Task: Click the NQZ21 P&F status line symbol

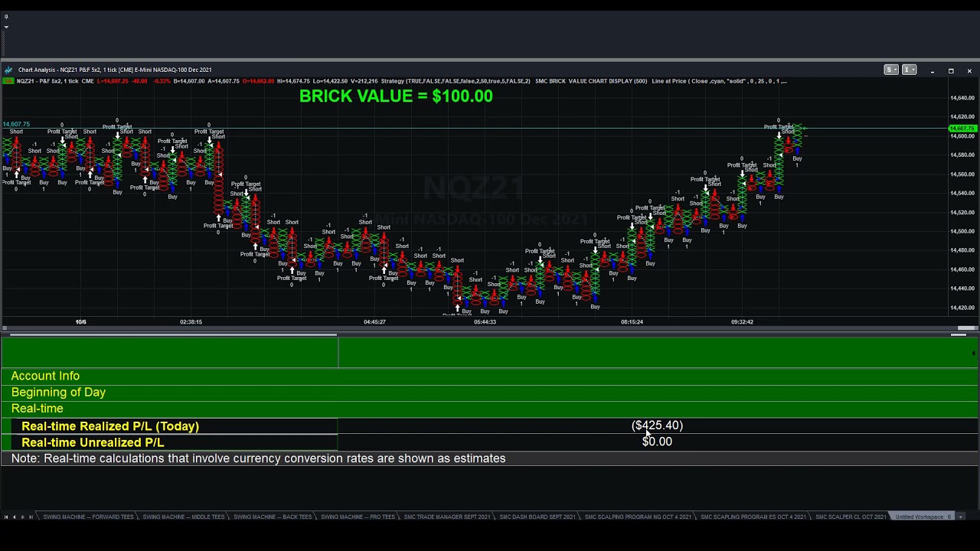Action: pos(49,80)
